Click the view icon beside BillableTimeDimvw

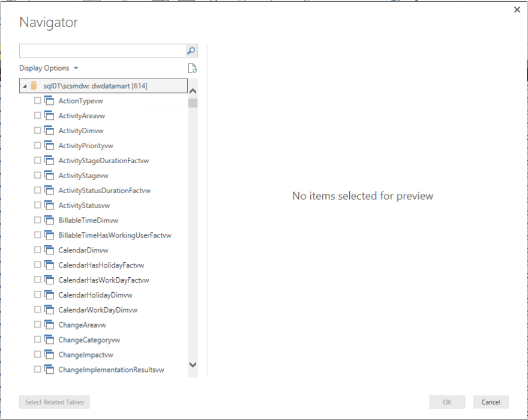[x=49, y=220]
